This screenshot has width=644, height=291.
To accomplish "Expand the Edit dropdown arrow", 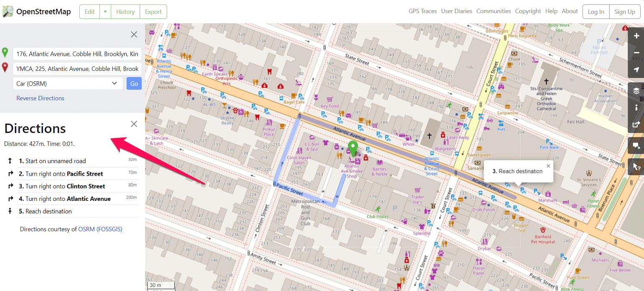I will (105, 11).
